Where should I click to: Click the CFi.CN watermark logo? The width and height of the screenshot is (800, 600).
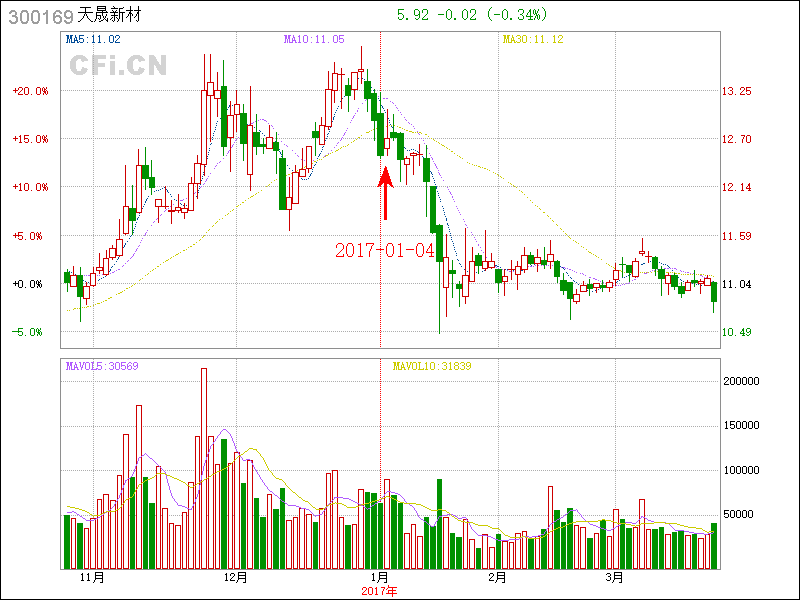coord(118,65)
